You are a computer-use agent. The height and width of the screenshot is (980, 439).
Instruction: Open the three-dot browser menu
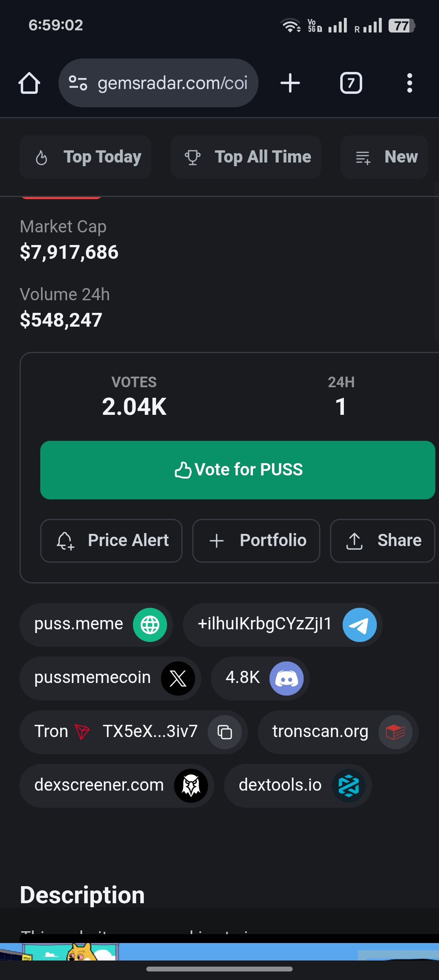(x=410, y=83)
